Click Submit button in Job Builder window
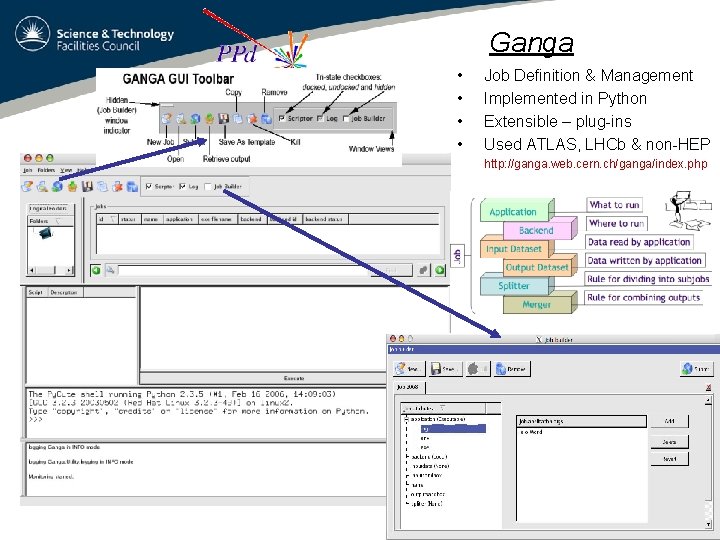 [x=697, y=369]
